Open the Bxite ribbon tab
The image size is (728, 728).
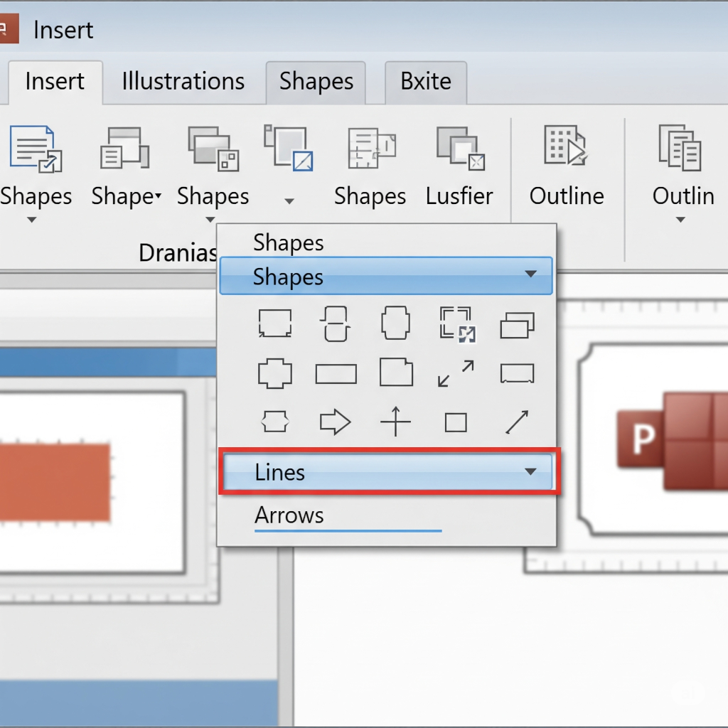pyautogui.click(x=425, y=81)
